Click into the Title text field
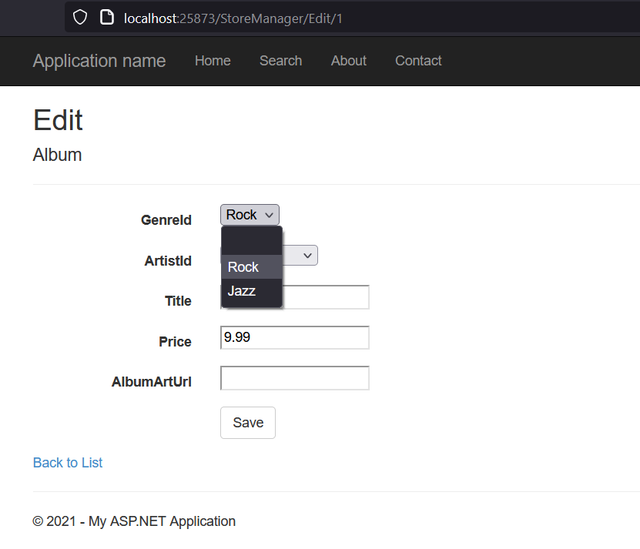The width and height of the screenshot is (640, 549). pyautogui.click(x=326, y=297)
